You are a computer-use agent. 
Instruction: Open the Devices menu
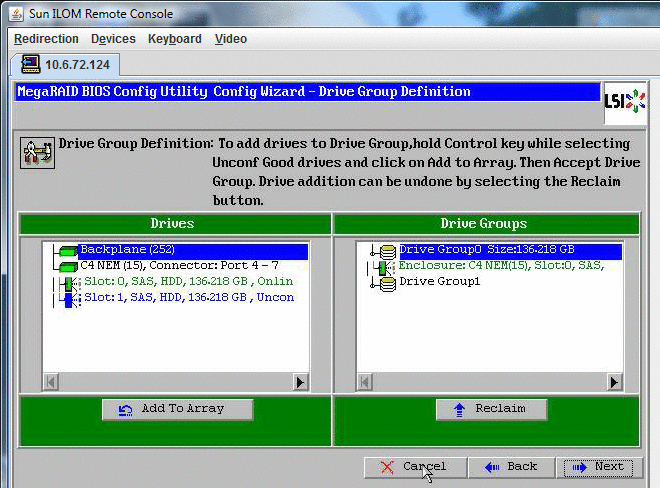tap(113, 39)
